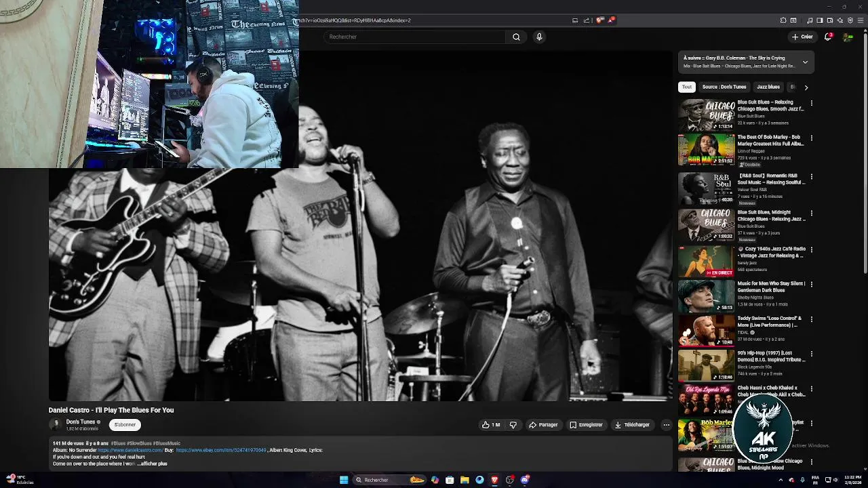Viewport: 868px width, 488px height.
Task: Open the Don's Tunes channel name link
Action: click(81, 422)
